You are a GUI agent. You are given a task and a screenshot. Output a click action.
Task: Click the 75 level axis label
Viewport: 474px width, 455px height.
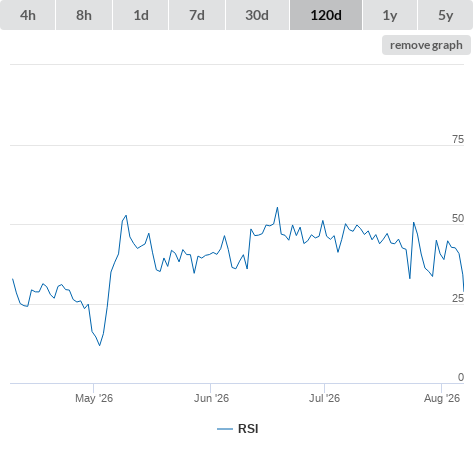(x=458, y=139)
